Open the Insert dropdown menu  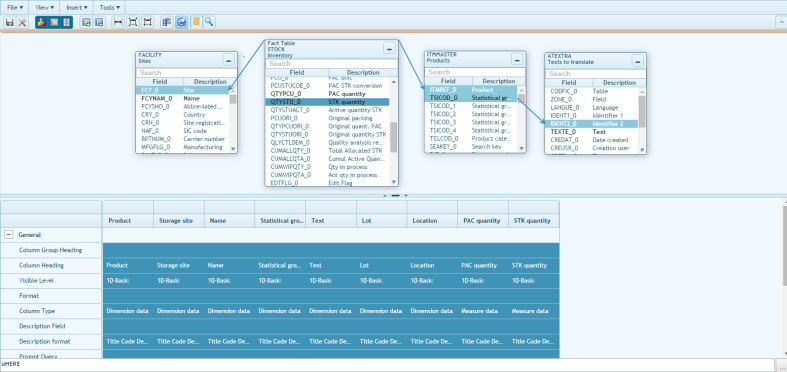(77, 8)
